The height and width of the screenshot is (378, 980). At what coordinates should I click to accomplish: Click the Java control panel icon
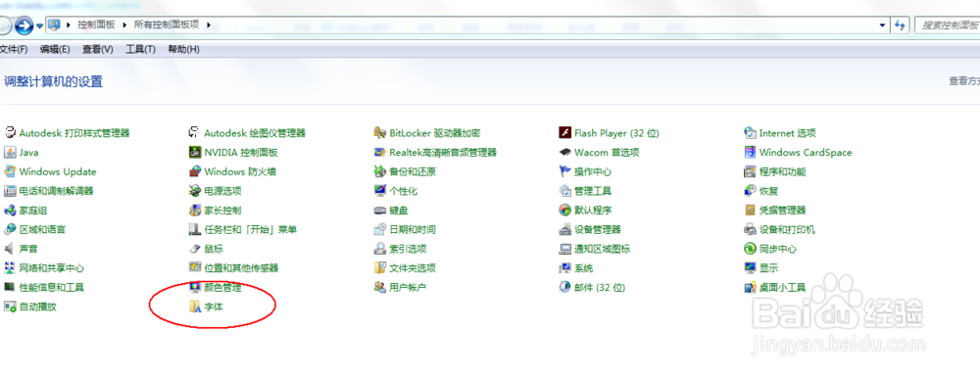10,152
